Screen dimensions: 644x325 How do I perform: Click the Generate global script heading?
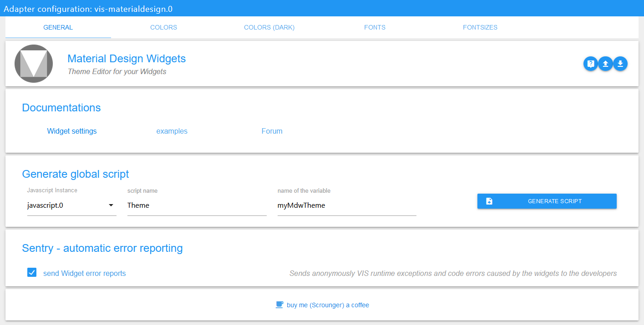point(76,174)
